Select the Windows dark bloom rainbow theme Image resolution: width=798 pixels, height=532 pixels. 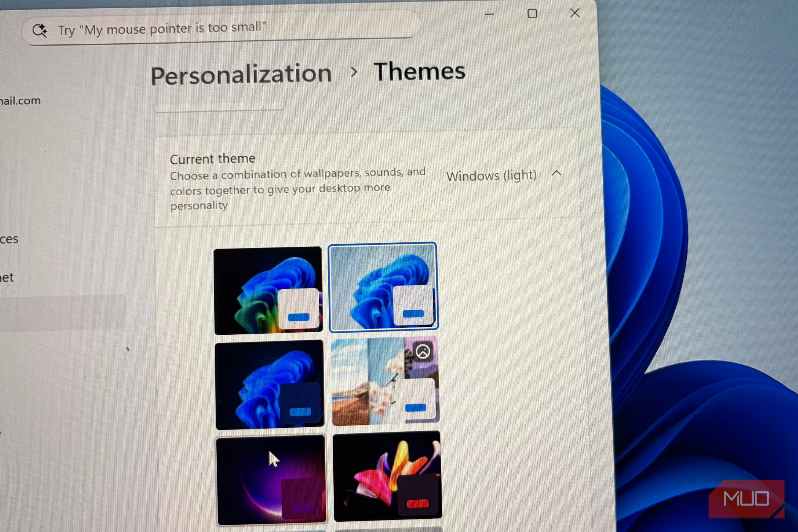pyautogui.click(x=268, y=290)
